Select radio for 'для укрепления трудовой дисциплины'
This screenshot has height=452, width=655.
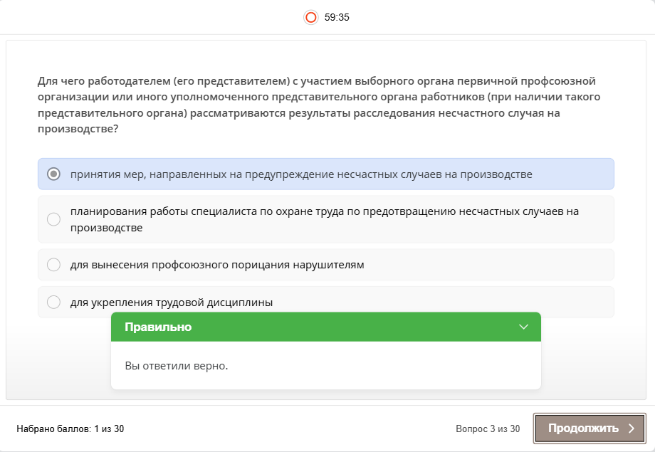click(53, 302)
